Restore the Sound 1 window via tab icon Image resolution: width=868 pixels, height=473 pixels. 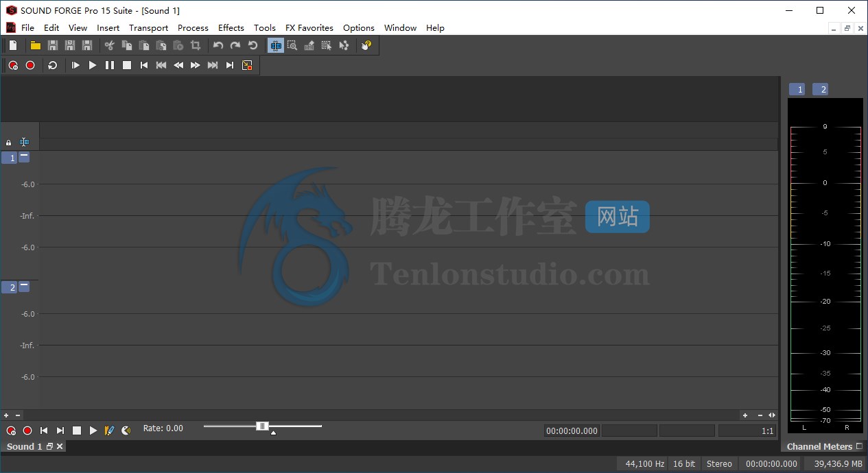pyautogui.click(x=49, y=446)
